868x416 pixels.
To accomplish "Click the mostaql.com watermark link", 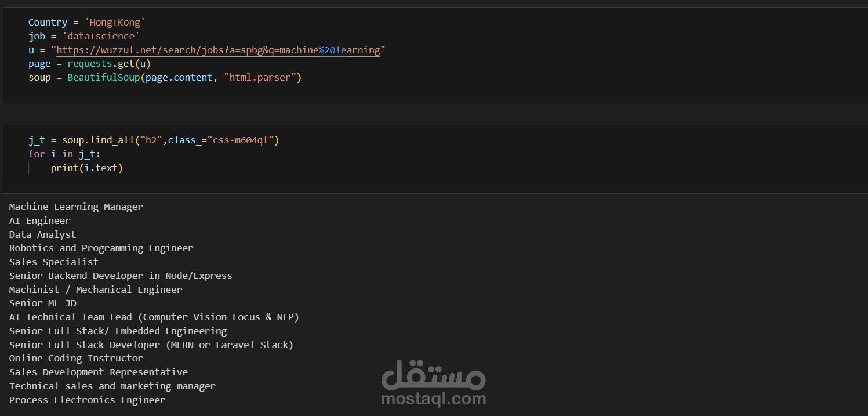I will (434, 399).
